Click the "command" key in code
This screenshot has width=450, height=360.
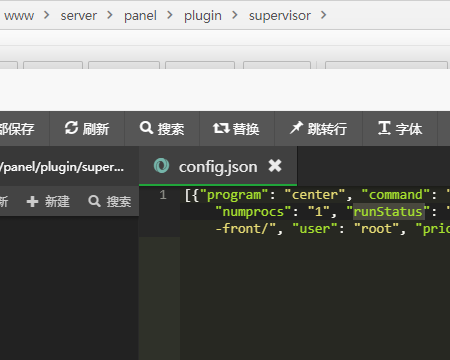(396, 195)
